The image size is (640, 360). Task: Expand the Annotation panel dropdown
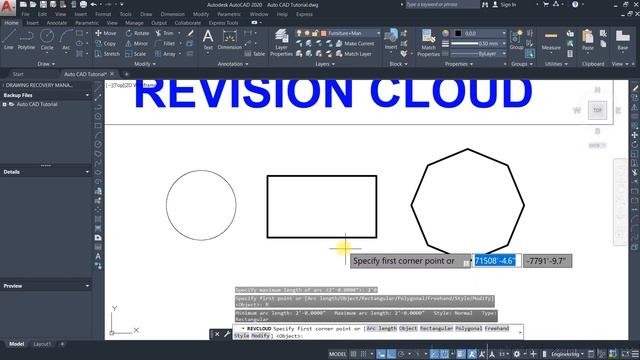[x=233, y=64]
